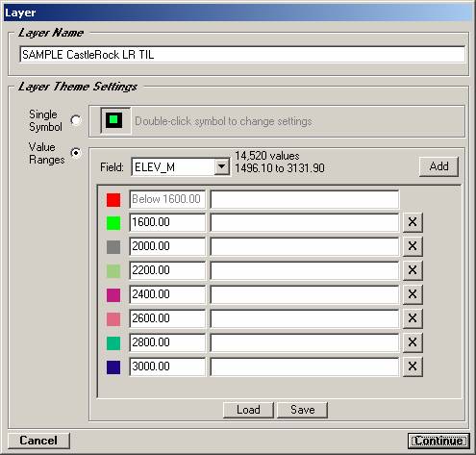Remove the 1600.00 range with its X
476x455 pixels.
(413, 222)
